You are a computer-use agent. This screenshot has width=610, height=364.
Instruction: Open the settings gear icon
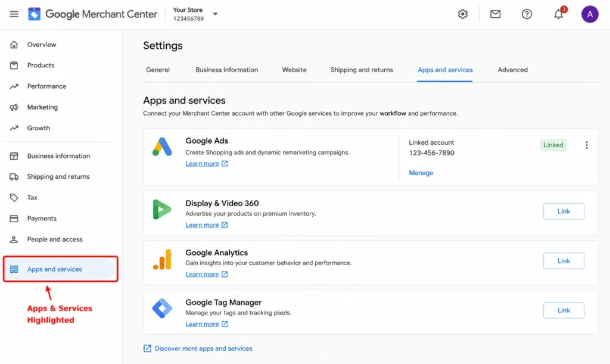[x=462, y=14]
